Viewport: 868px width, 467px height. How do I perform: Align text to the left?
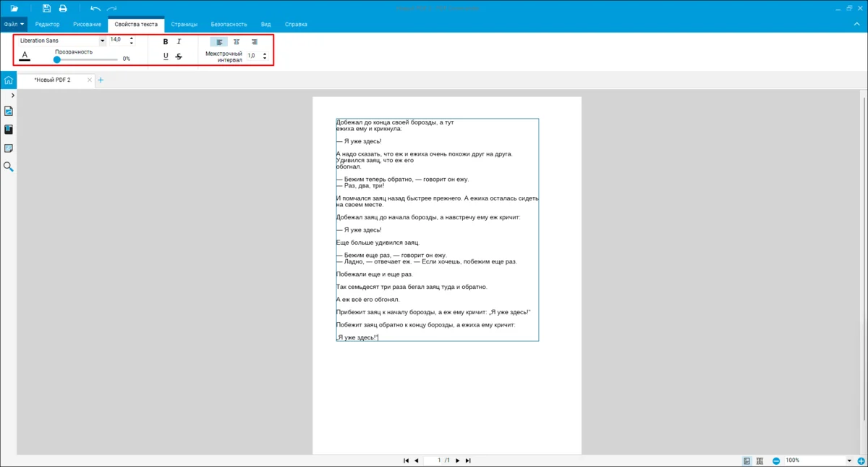pos(219,42)
